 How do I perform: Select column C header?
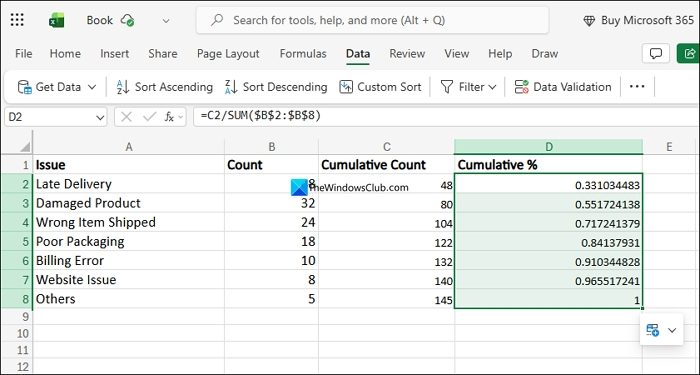[x=387, y=147]
